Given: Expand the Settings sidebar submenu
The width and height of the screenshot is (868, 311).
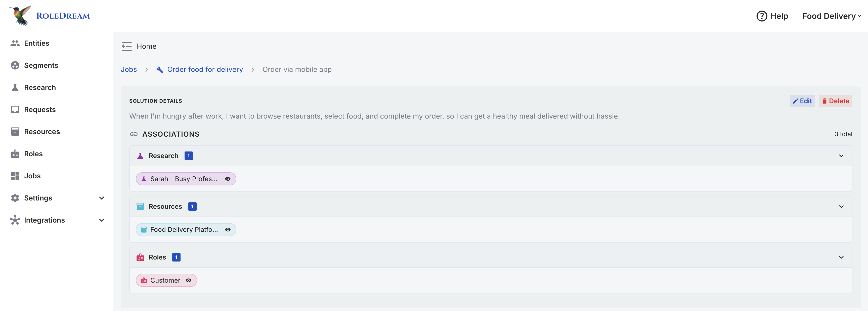Looking at the screenshot, I should (101, 198).
